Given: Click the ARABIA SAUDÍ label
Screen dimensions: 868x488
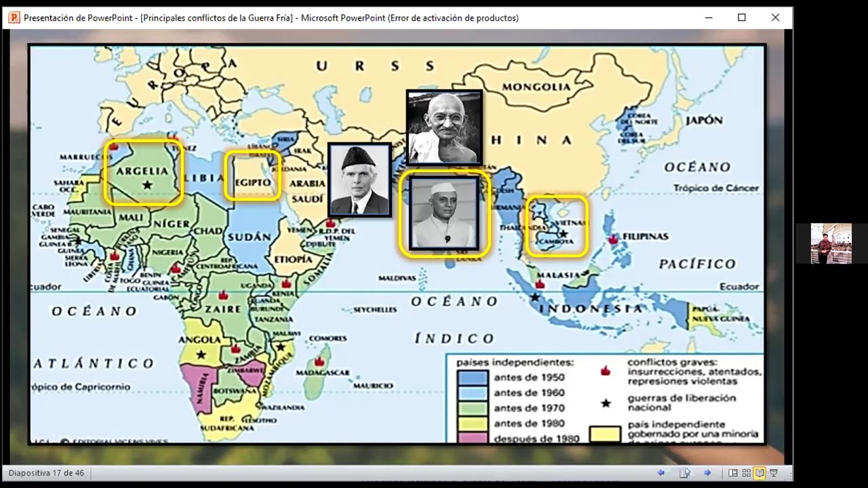Looking at the screenshot, I should (307, 191).
